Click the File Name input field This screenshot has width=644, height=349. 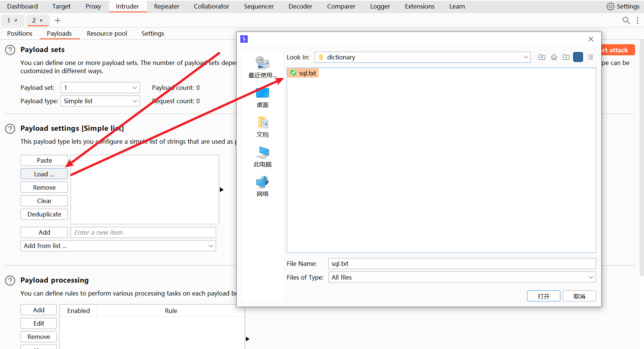pyautogui.click(x=462, y=264)
